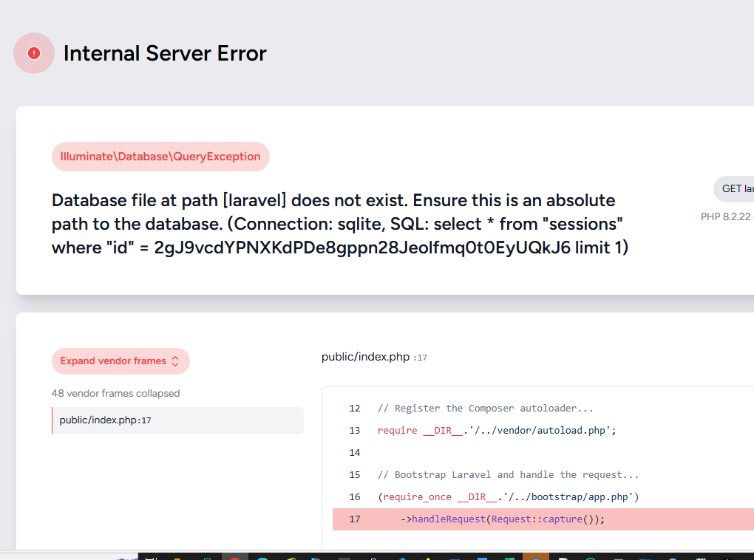Screen dimensions: 754x560
Task: Click the Illuminate\Database\QueryException badge
Action: point(160,157)
